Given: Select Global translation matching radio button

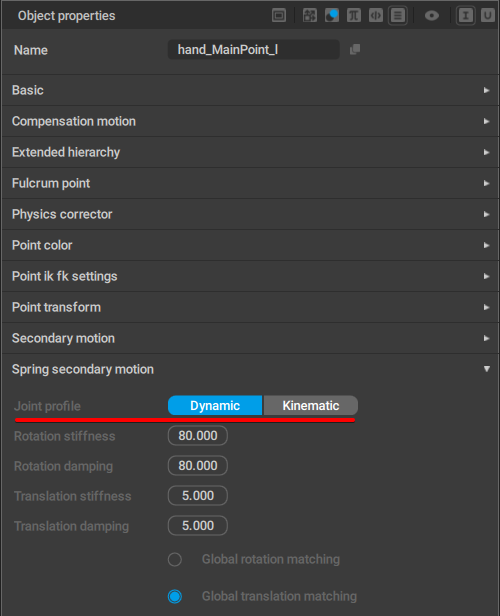Looking at the screenshot, I should pos(175,596).
